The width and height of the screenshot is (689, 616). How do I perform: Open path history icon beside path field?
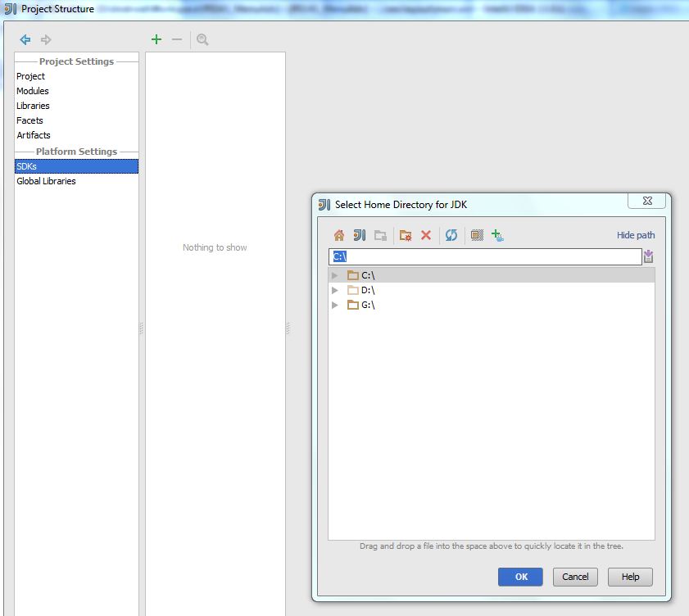[649, 256]
